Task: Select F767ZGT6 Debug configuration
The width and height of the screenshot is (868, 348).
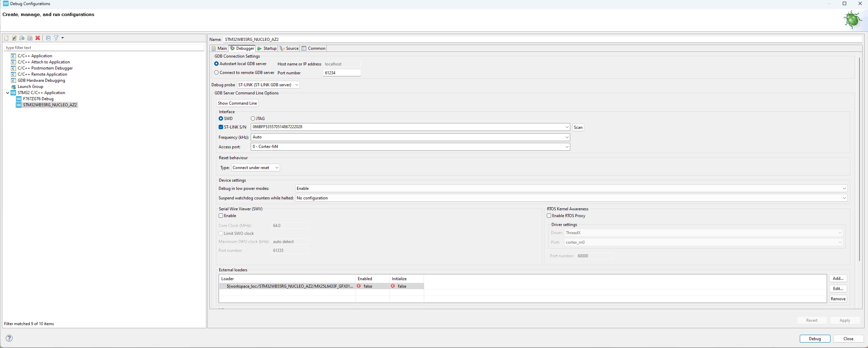Action: point(38,99)
